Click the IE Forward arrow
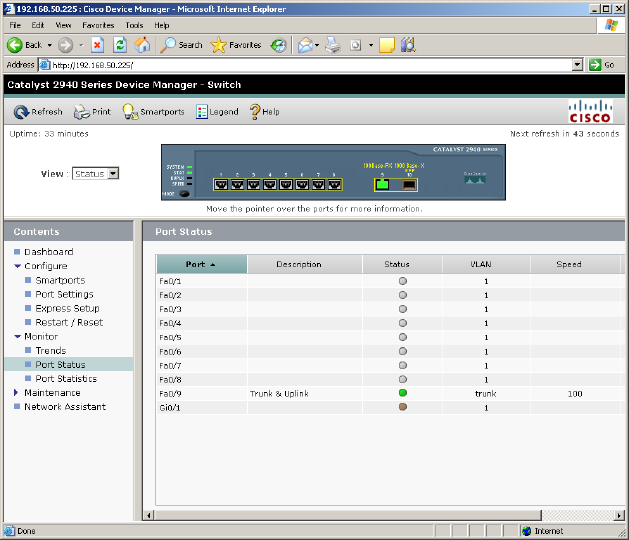 tap(65, 45)
